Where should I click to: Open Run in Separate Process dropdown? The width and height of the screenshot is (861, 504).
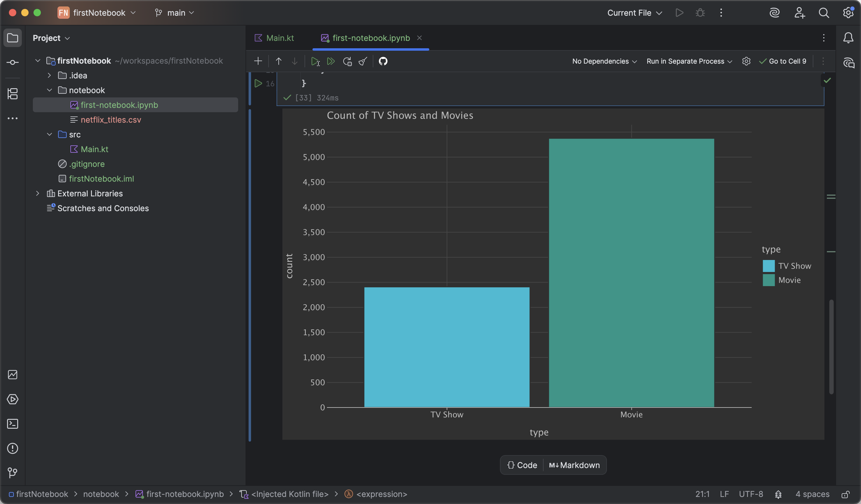tap(690, 61)
